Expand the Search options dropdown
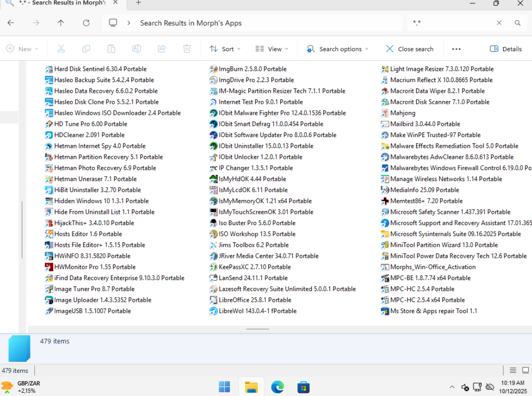532x396 pixels. pyautogui.click(x=337, y=49)
